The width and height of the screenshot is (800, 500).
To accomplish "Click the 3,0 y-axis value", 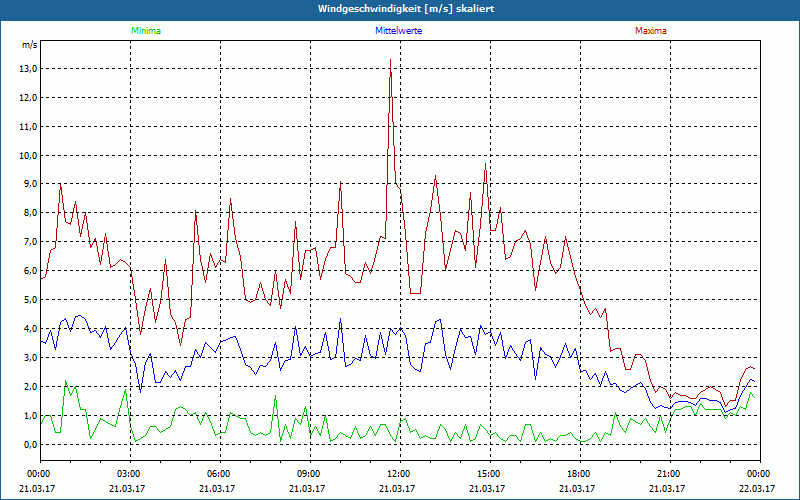I will [x=31, y=358].
